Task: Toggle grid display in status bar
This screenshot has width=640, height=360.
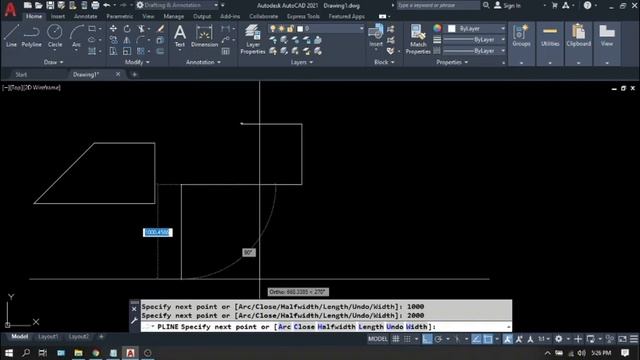Action: (x=396, y=339)
